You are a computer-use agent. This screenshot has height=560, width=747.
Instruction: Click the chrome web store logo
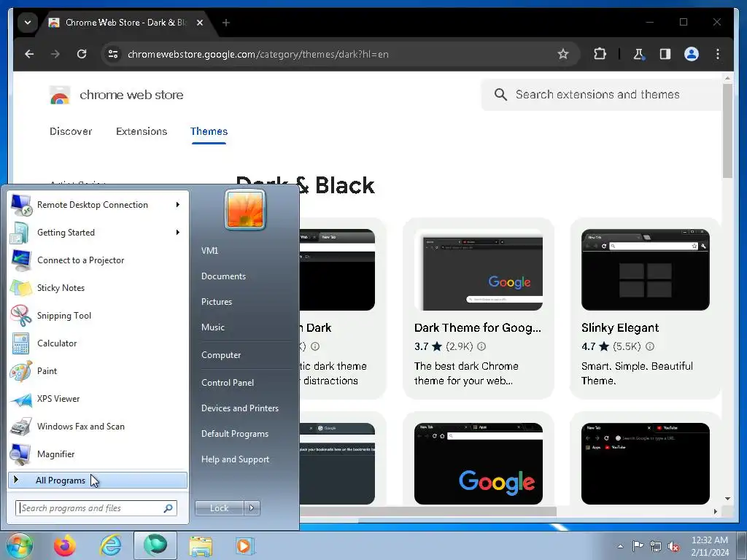click(60, 96)
